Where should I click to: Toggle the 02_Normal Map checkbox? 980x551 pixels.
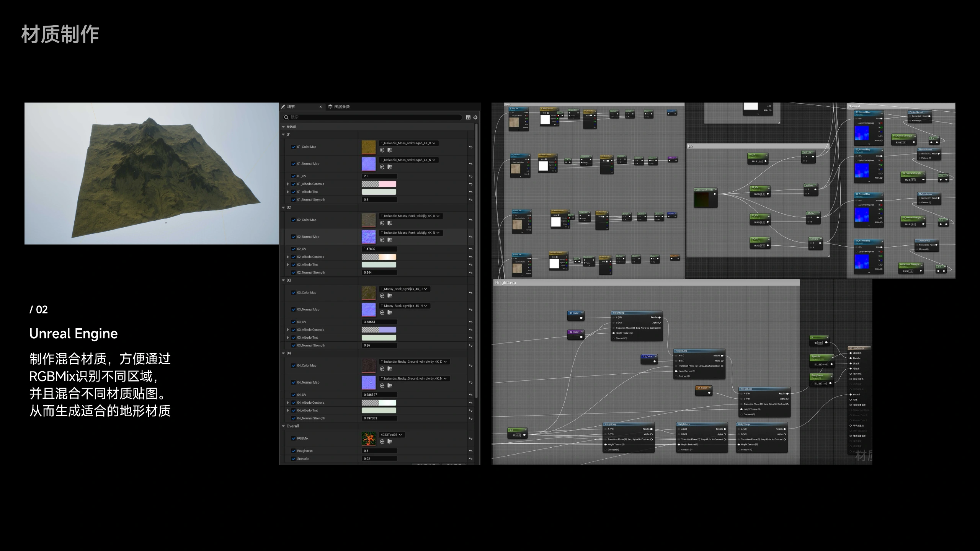293,237
